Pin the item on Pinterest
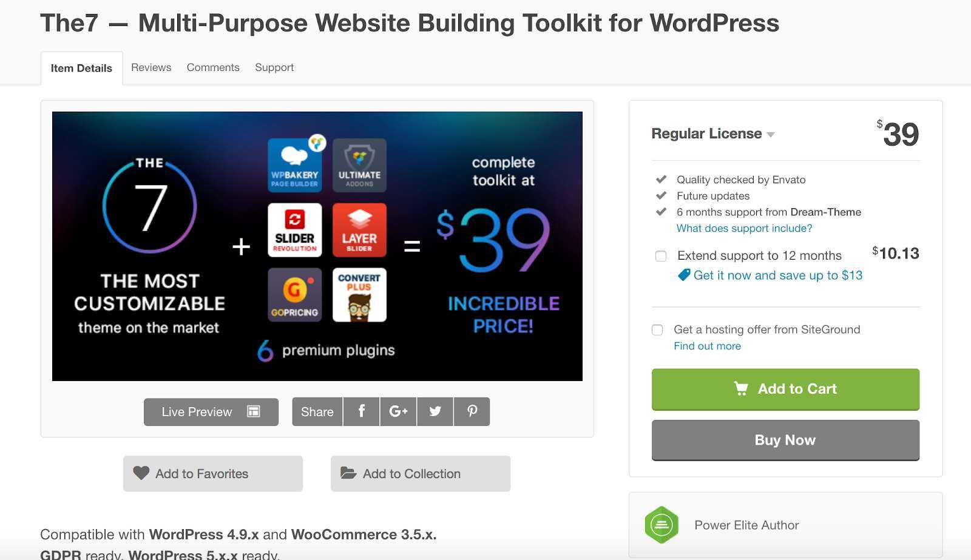 pyautogui.click(x=472, y=411)
